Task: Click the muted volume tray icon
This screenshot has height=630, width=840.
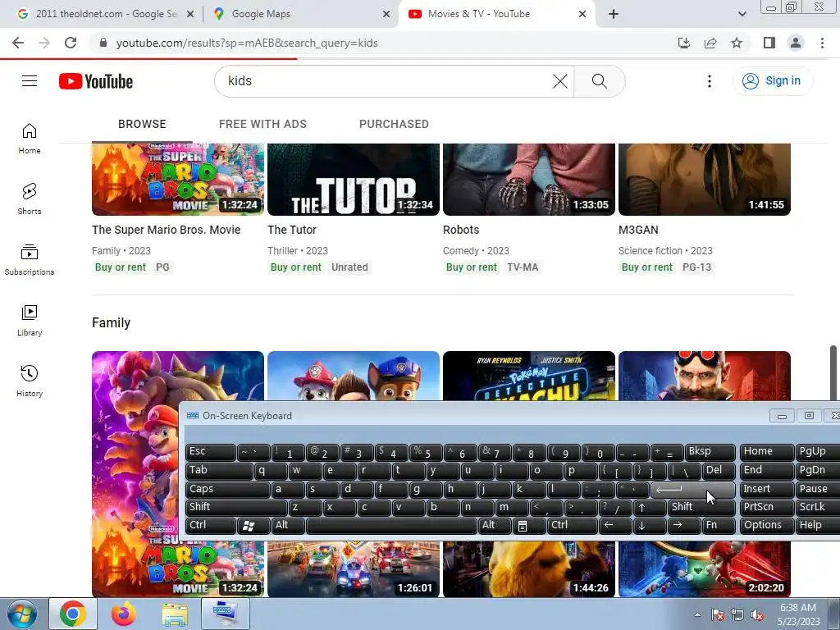Action: click(x=757, y=615)
